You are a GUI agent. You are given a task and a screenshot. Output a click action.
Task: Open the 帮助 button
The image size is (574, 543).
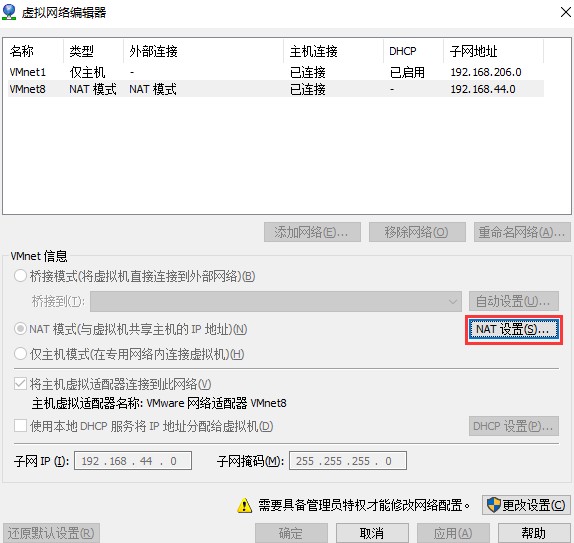534,533
